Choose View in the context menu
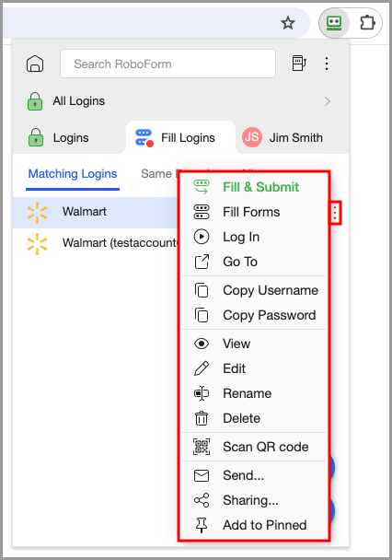Image resolution: width=392 pixels, height=560 pixels. point(254,344)
